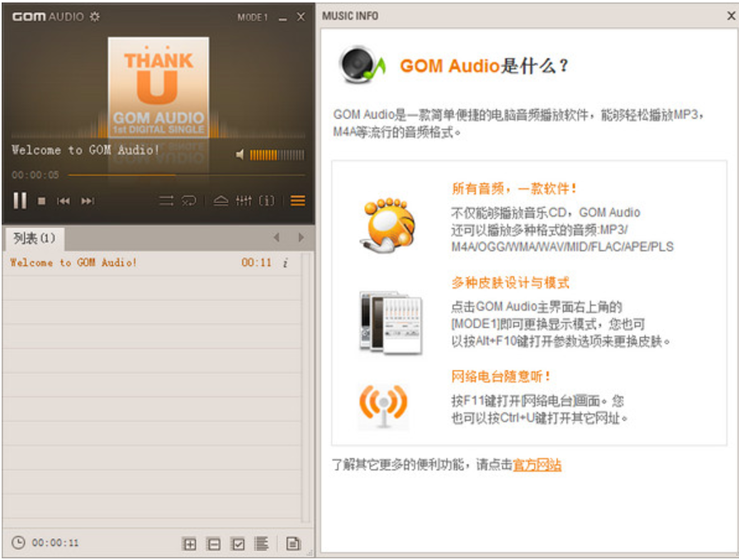Click the right arrow beside playlist header

click(x=302, y=235)
